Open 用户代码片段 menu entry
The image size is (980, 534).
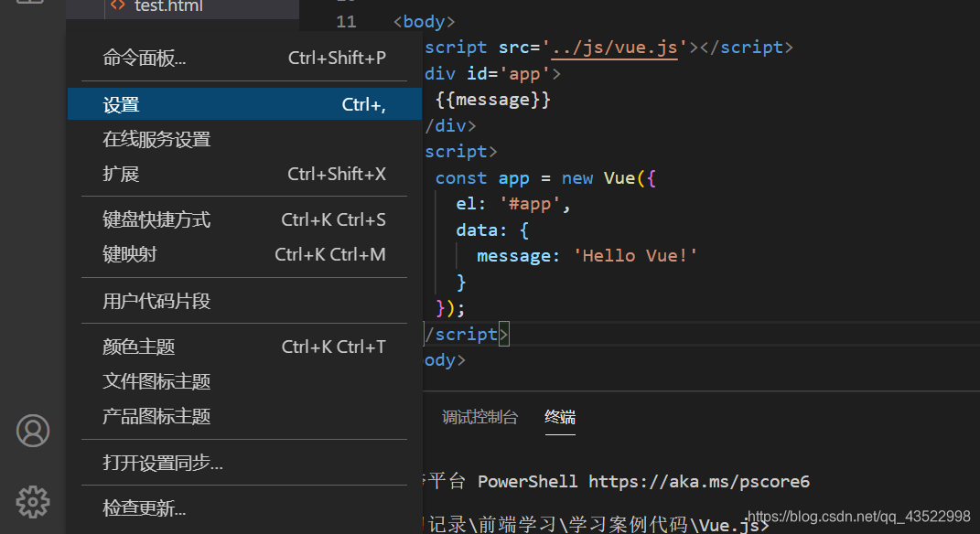(244, 301)
